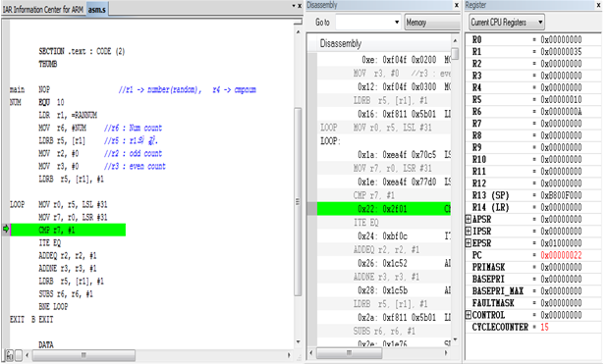Click the Disassembly margin at current instruction

[x=312, y=209]
